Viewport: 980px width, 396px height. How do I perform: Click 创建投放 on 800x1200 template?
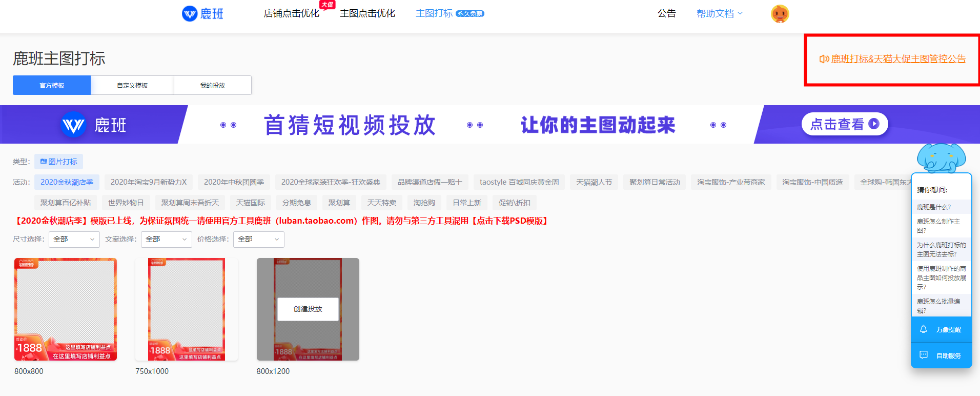pos(308,309)
